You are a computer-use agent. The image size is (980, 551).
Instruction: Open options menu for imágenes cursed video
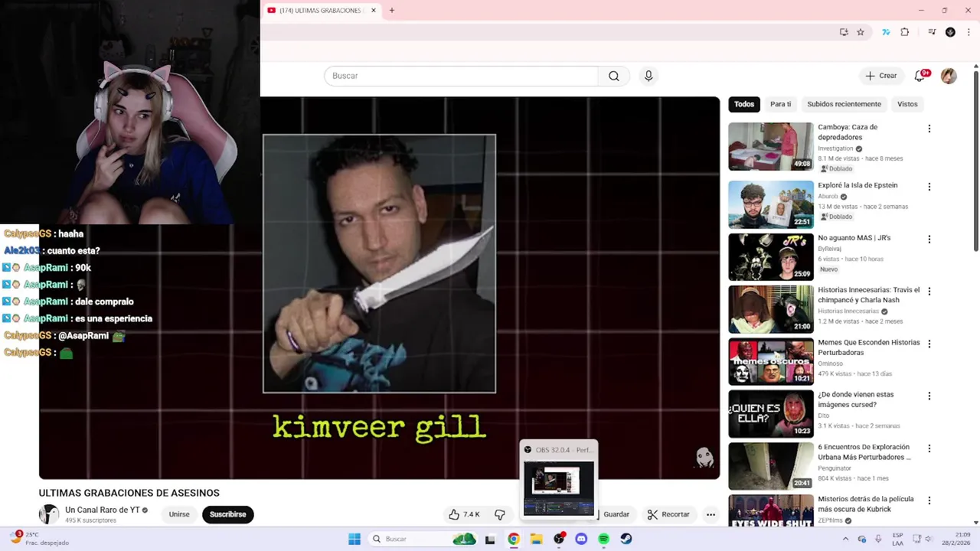tap(929, 396)
